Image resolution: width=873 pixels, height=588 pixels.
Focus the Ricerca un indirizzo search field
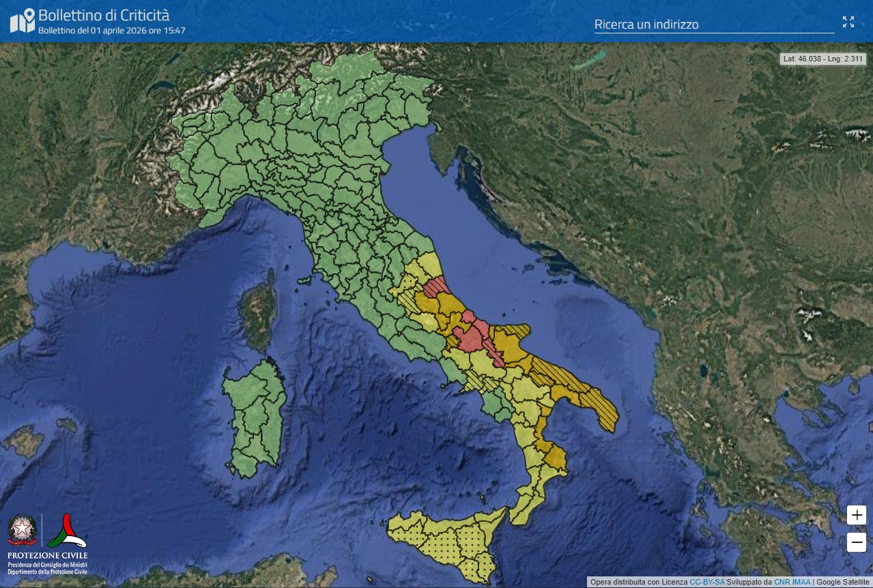tap(713, 25)
